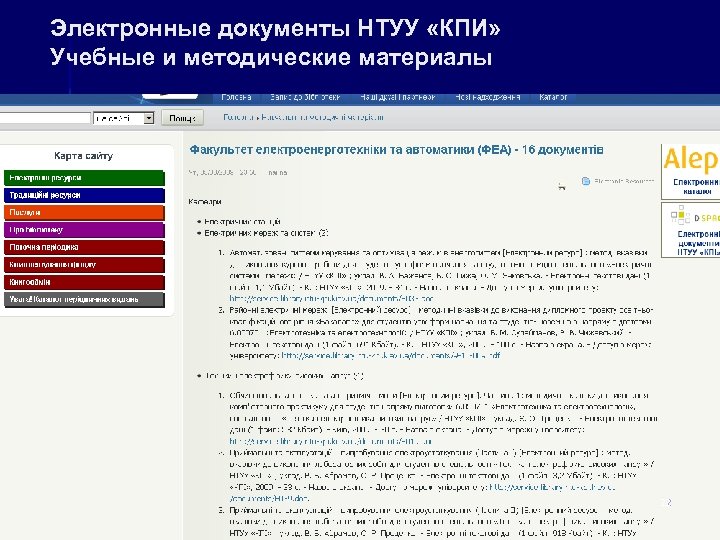This screenshot has width=720, height=540.
Task: Click the 'Кафедри' label
Action: [205, 202]
